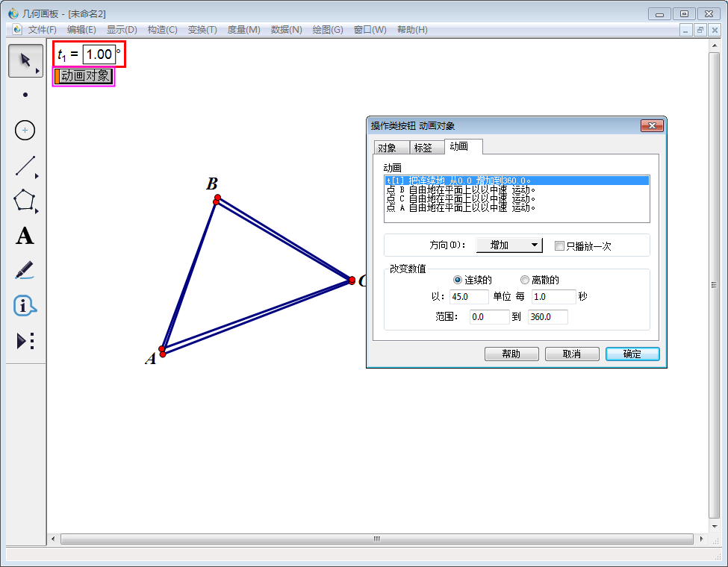Open the 编辑(E) menu
The height and width of the screenshot is (567, 728).
click(81, 30)
